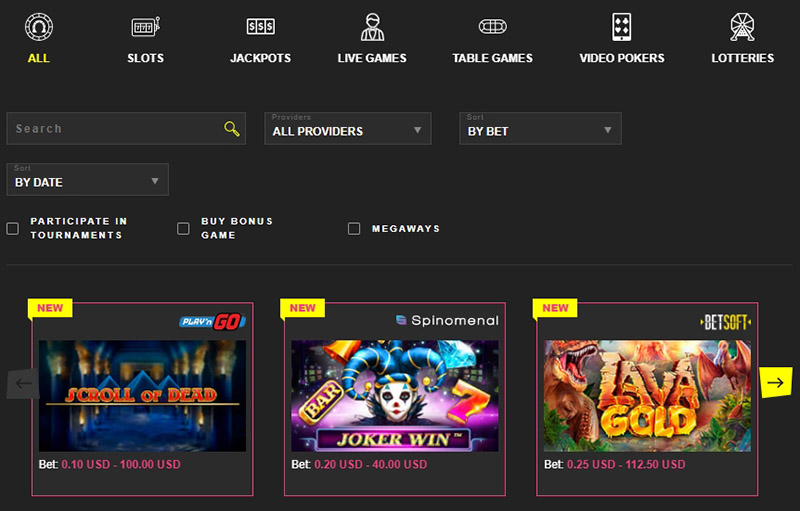Screen dimensions: 800x511
Task: Click the Betsoft provider logo
Action: [725, 322]
